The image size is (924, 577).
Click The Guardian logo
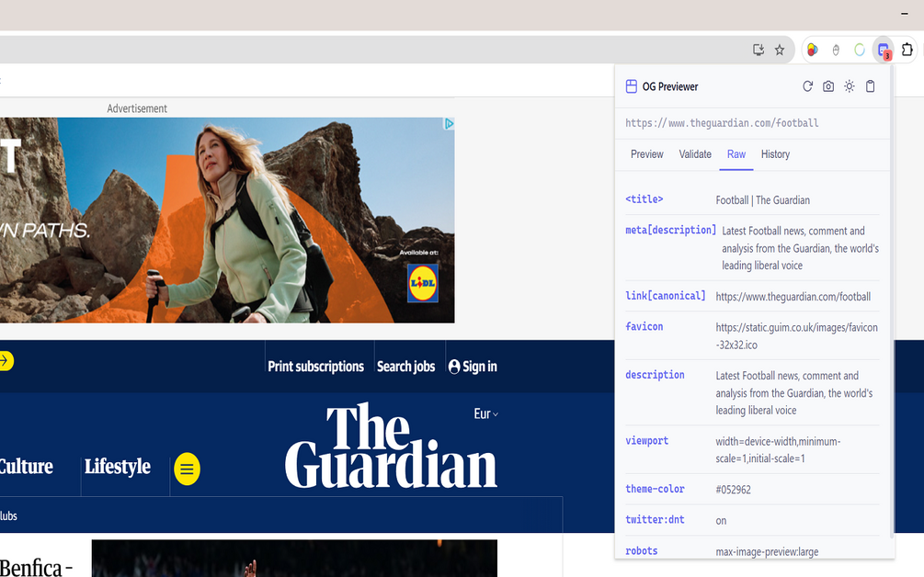391,446
